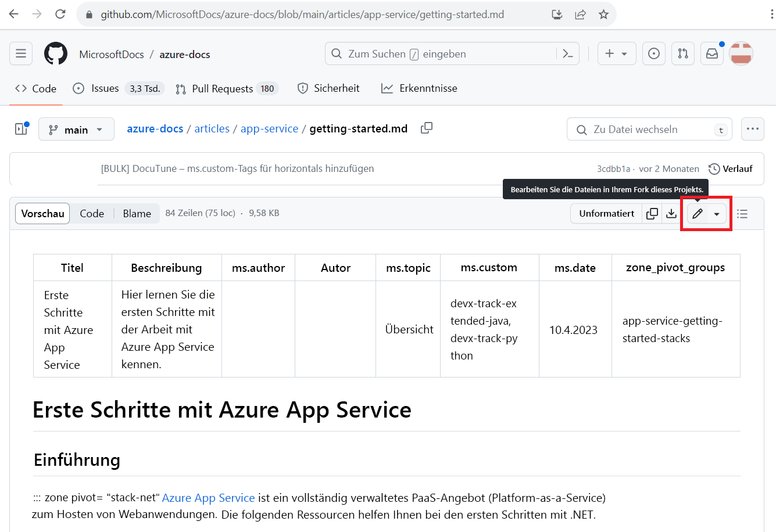This screenshot has height=532, width=776.
Task: Open your pull requests header icon
Action: pos(683,53)
